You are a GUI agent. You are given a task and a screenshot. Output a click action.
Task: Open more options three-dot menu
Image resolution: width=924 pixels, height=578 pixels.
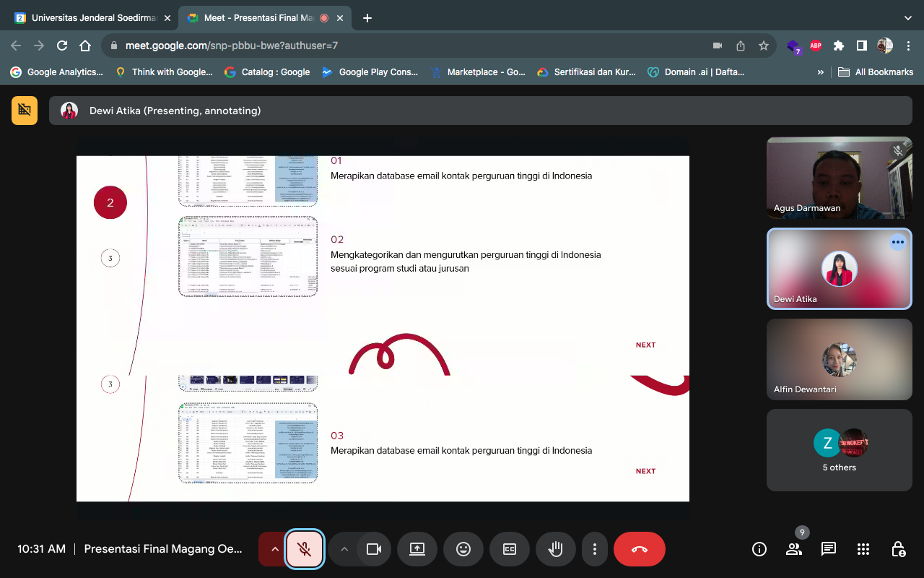594,549
